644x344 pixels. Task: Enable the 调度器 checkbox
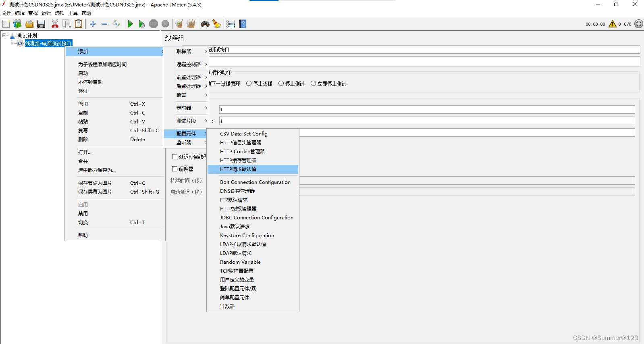pos(175,169)
